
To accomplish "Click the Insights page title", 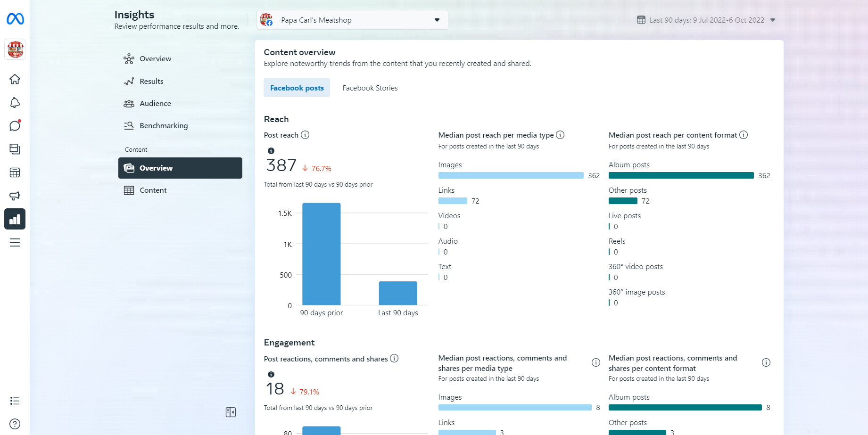I will click(x=134, y=15).
